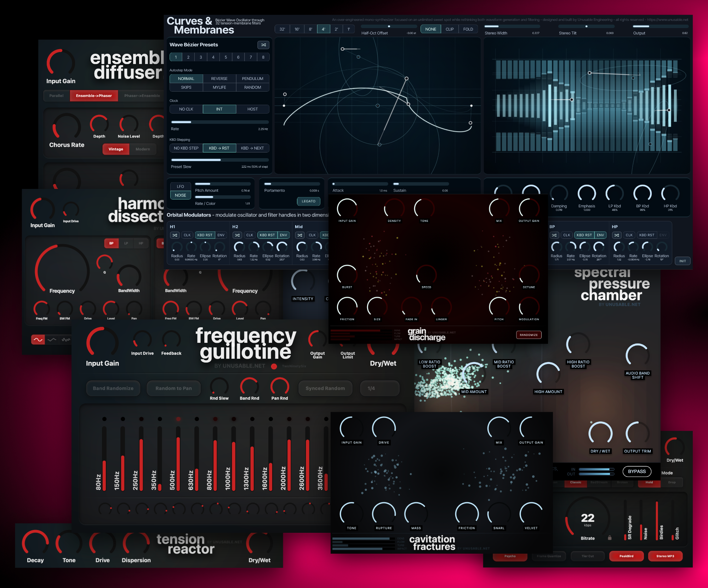The image size is (708, 588).
Task: Select PENDULUM autostep mode
Action: [252, 79]
